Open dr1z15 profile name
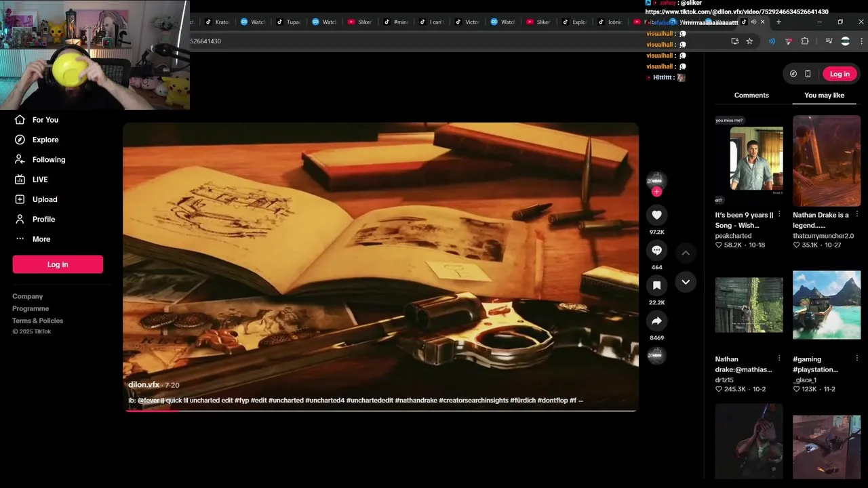 pyautogui.click(x=725, y=380)
